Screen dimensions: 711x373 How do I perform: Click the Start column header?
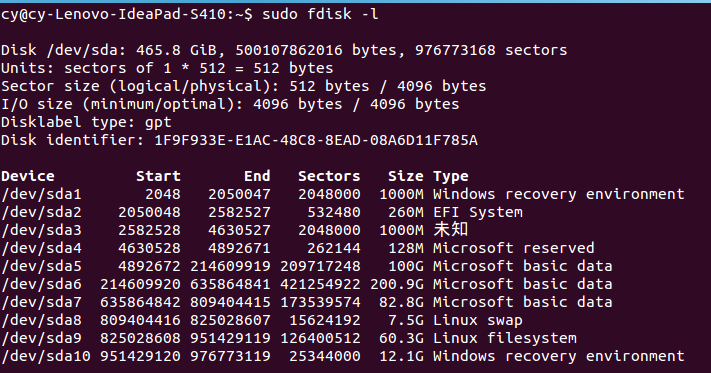click(x=158, y=176)
